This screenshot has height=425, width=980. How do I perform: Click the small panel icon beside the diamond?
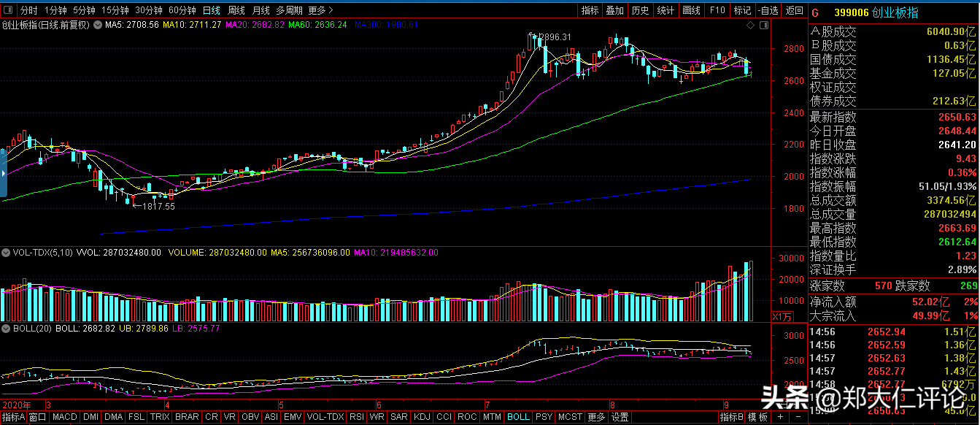[x=764, y=26]
